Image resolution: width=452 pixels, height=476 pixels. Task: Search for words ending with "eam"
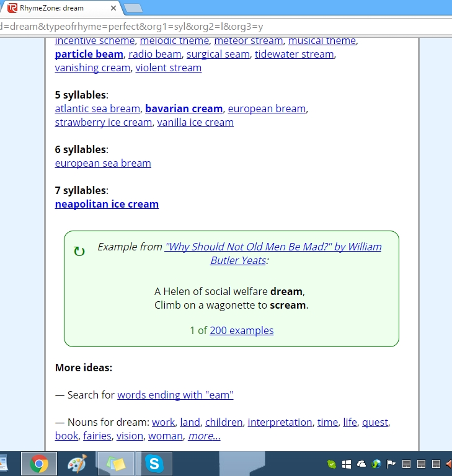click(x=175, y=395)
